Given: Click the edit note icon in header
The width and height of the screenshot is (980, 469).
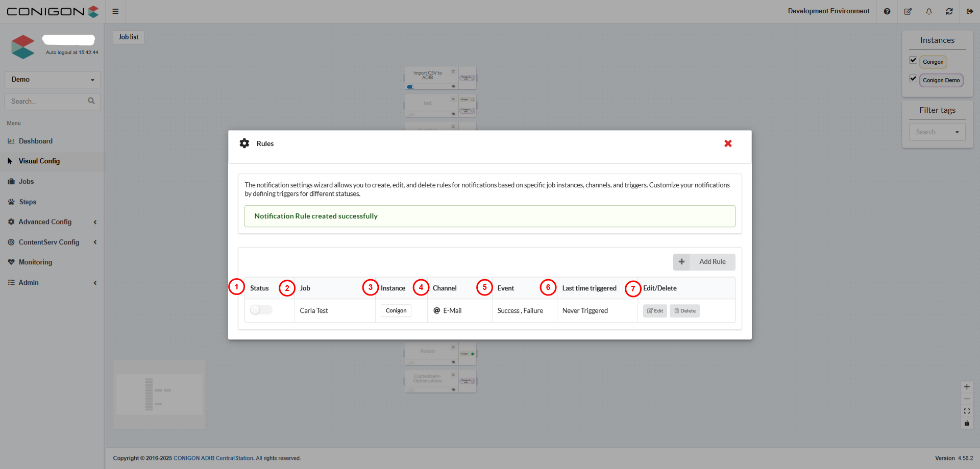Looking at the screenshot, I should point(908,11).
